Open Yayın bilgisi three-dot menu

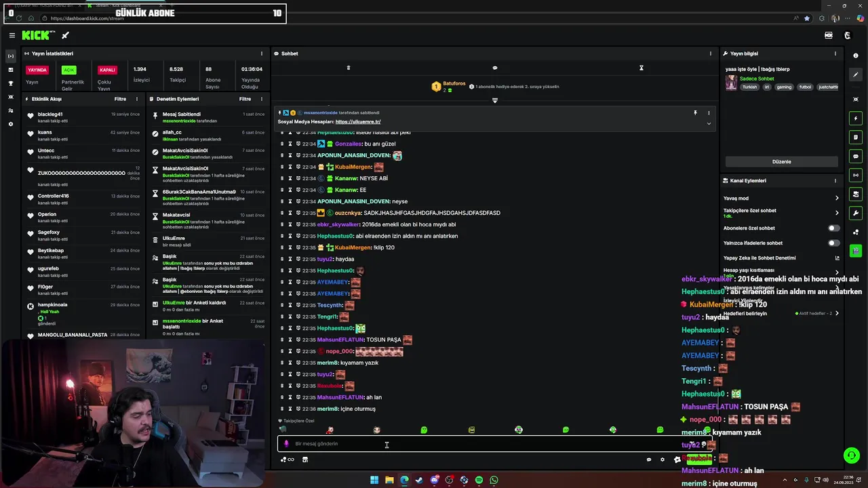pyautogui.click(x=835, y=54)
